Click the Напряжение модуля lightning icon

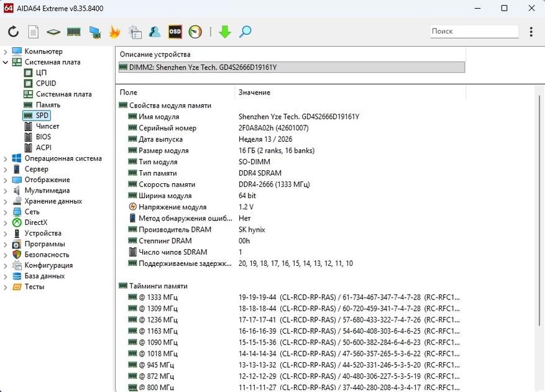click(x=132, y=207)
